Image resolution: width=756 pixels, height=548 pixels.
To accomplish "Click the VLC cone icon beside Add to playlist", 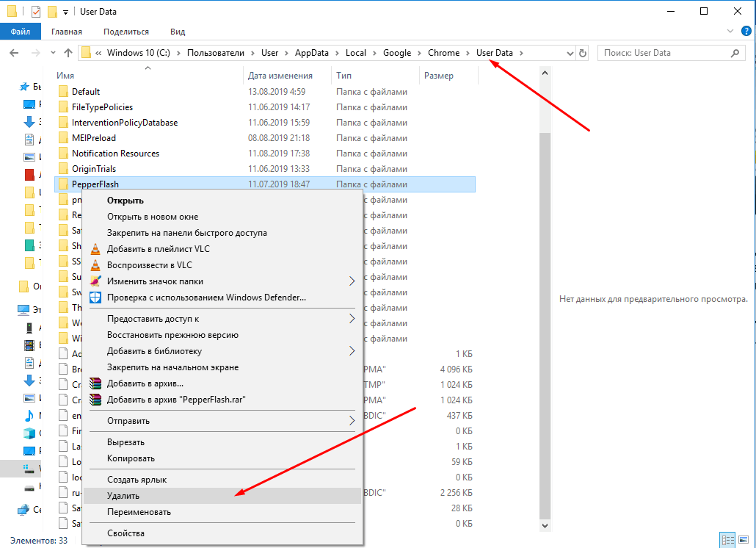I will coord(95,249).
